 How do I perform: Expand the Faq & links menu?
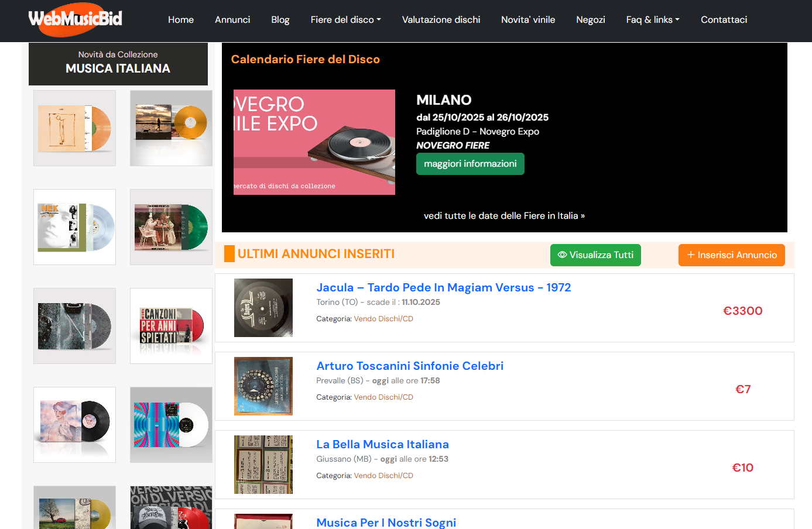(x=652, y=20)
